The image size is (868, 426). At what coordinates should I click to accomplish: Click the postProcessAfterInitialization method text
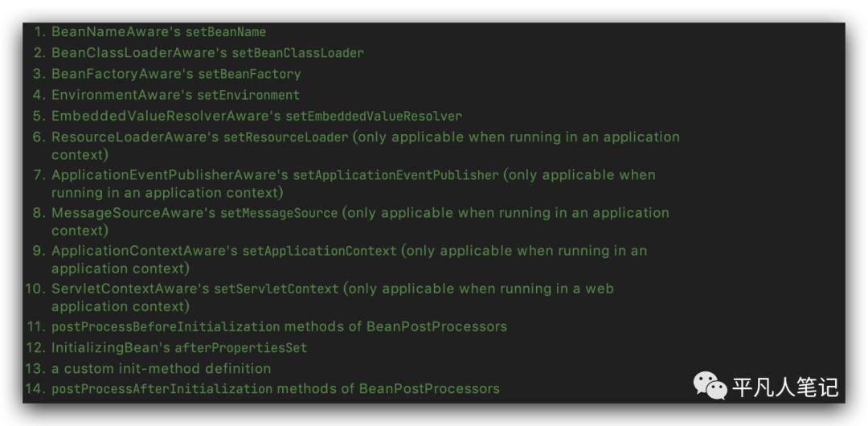(x=162, y=389)
